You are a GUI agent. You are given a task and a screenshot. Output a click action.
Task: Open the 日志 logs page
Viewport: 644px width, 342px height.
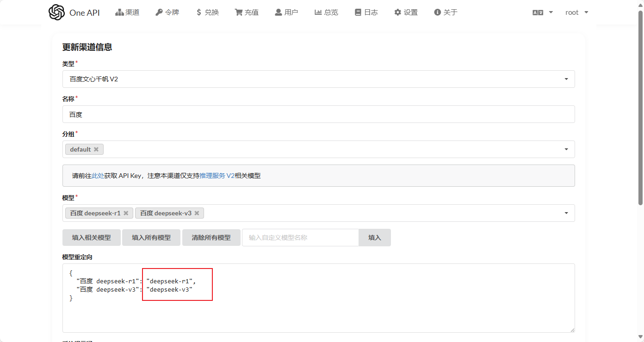tap(366, 12)
